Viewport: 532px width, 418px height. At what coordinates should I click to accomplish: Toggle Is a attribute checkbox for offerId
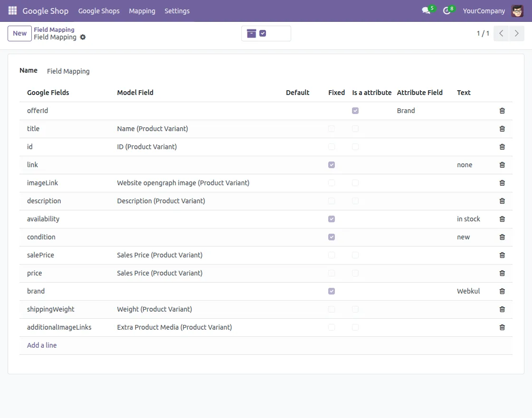pos(355,111)
